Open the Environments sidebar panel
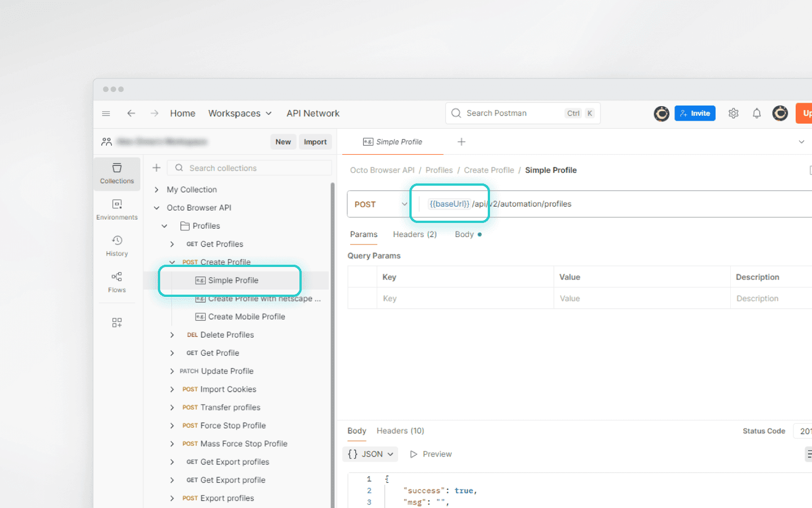Image resolution: width=812 pixels, height=508 pixels. (x=117, y=210)
